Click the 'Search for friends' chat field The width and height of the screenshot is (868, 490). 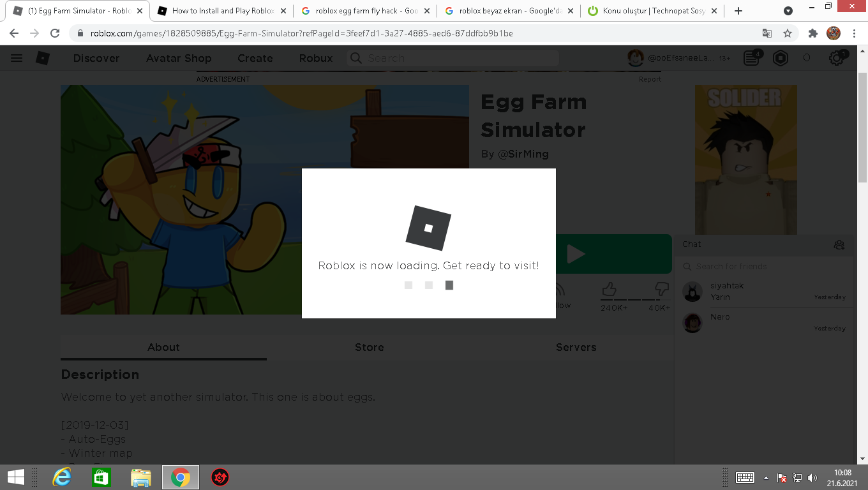click(x=765, y=266)
